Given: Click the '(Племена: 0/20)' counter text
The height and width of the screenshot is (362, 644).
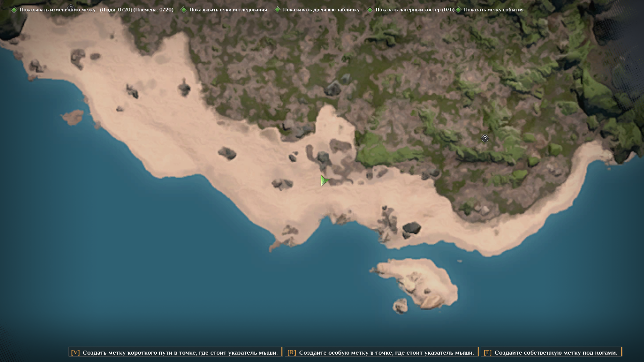Looking at the screenshot, I should coord(154,10).
